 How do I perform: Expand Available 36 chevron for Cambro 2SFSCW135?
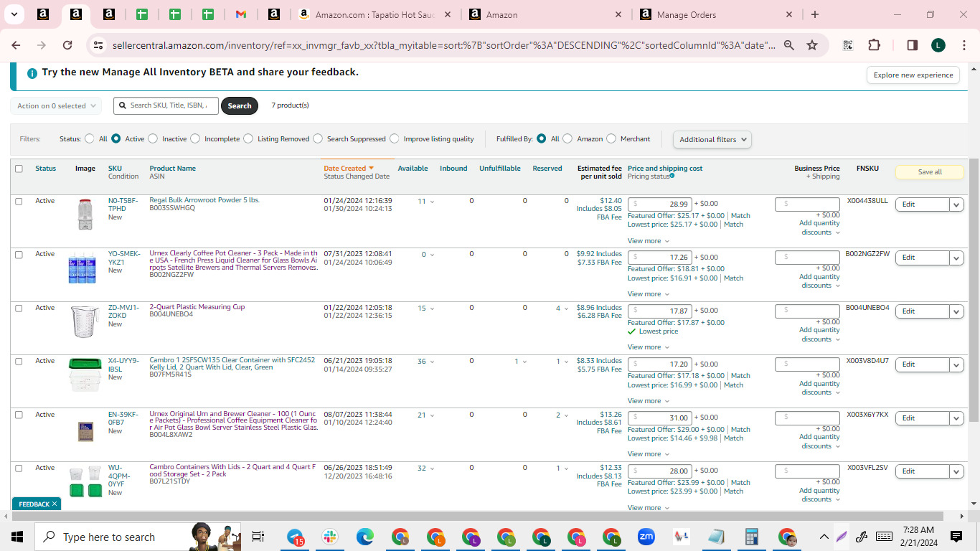pos(432,362)
